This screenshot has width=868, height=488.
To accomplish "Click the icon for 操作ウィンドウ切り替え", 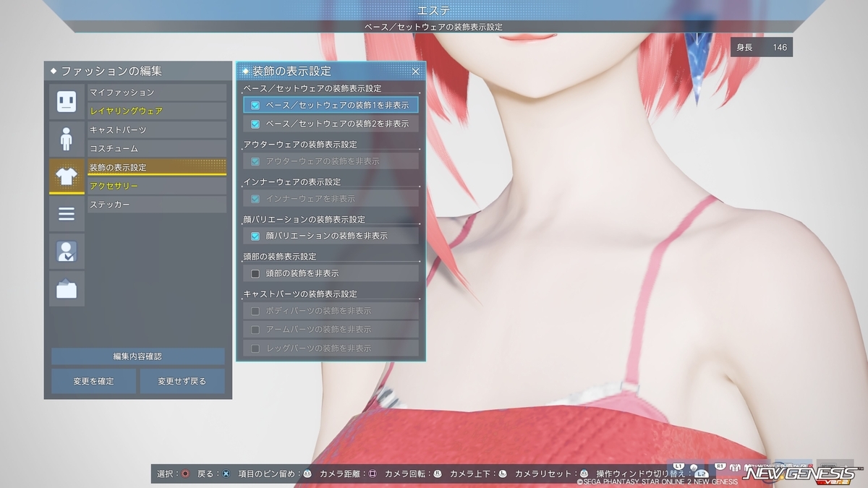I will coord(700,474).
